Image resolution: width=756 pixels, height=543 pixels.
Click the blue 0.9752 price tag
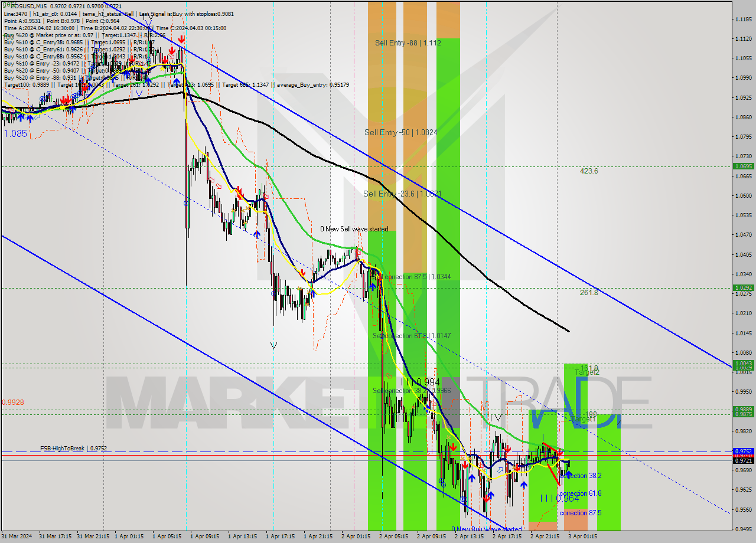point(743,451)
